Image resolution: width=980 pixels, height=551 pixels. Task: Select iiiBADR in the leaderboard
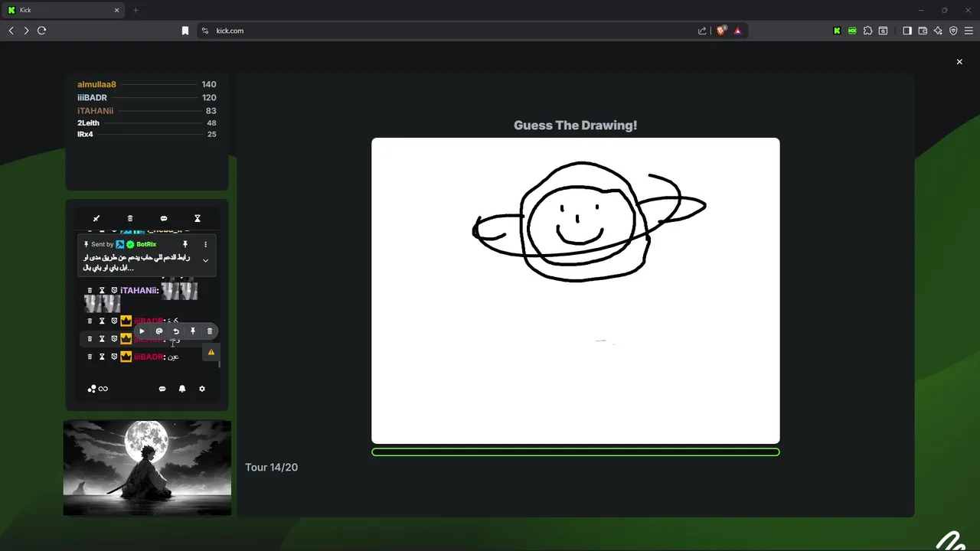point(92,98)
